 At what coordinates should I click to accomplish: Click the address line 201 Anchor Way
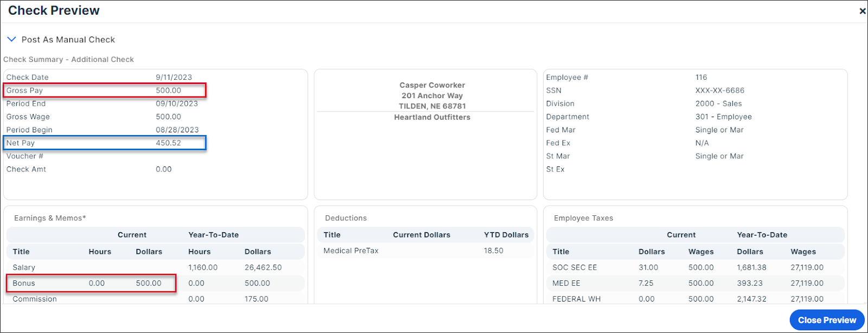pos(432,95)
